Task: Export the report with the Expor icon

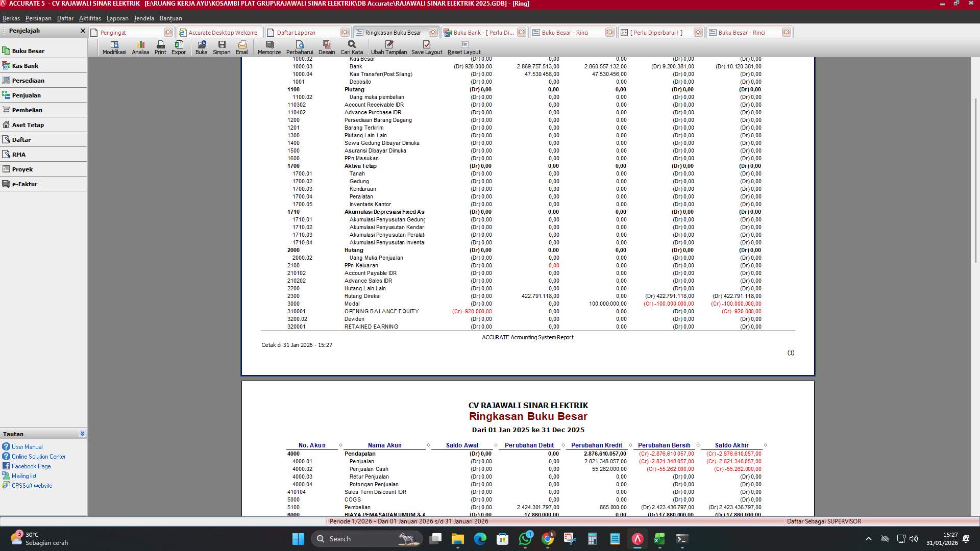Action: click(179, 47)
